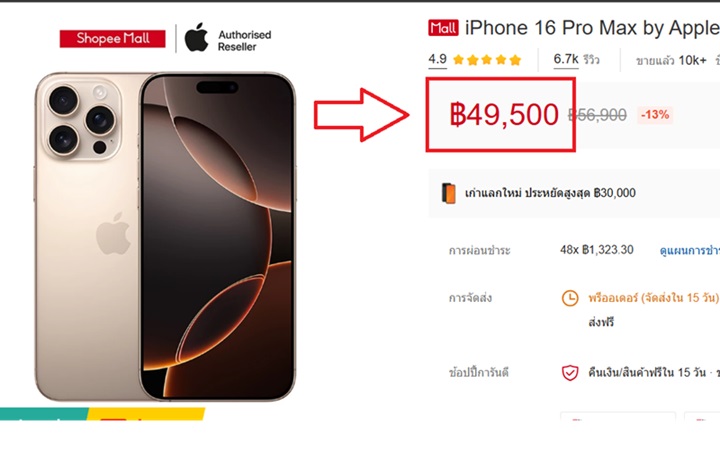Click the trade-in phone icon
Screen dimensions: 720x470
pyautogui.click(x=449, y=193)
